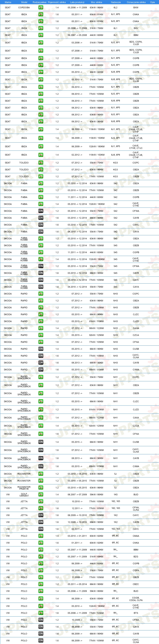Click petrol icon in VW Golf Variant row
The image size is (159, 644).
click(41, 495)
